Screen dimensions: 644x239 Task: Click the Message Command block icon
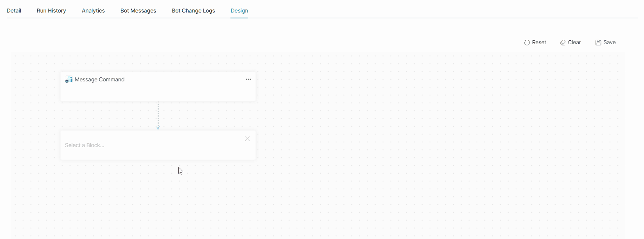[x=69, y=80]
